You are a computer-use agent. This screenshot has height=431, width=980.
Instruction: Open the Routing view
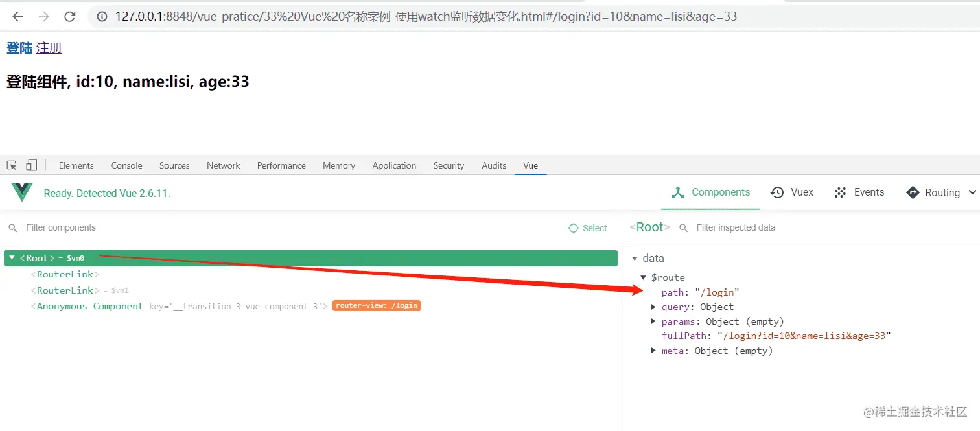click(x=933, y=192)
